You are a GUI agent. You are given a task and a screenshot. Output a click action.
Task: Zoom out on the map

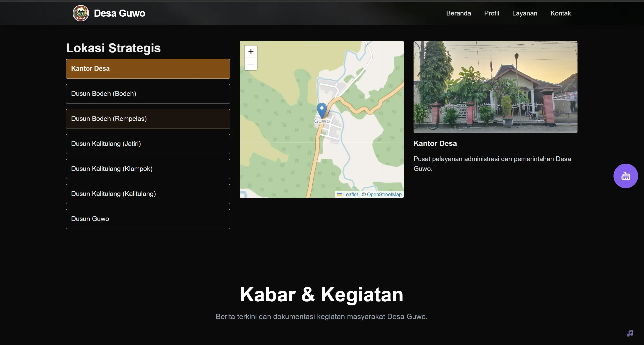coord(251,64)
